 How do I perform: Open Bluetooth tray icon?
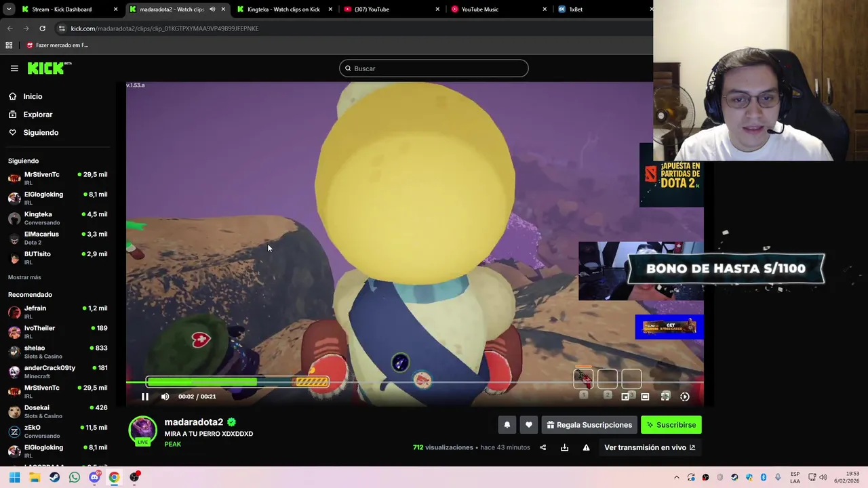(764, 477)
